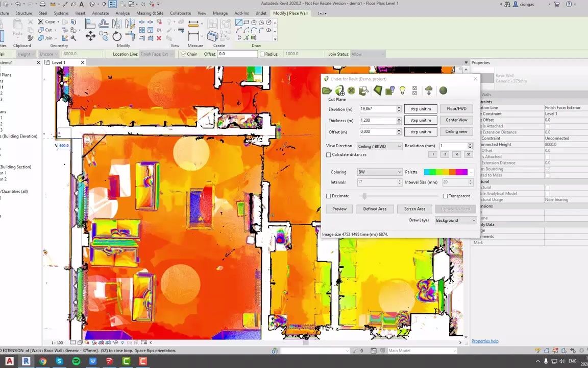Open a project in the Undet toolbar
Viewport: 588px width, 368px height.
pyautogui.click(x=327, y=90)
